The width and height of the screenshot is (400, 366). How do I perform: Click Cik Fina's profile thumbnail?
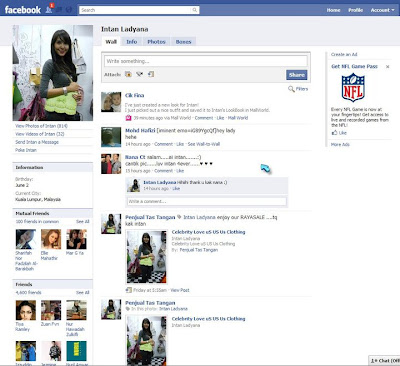[111, 102]
